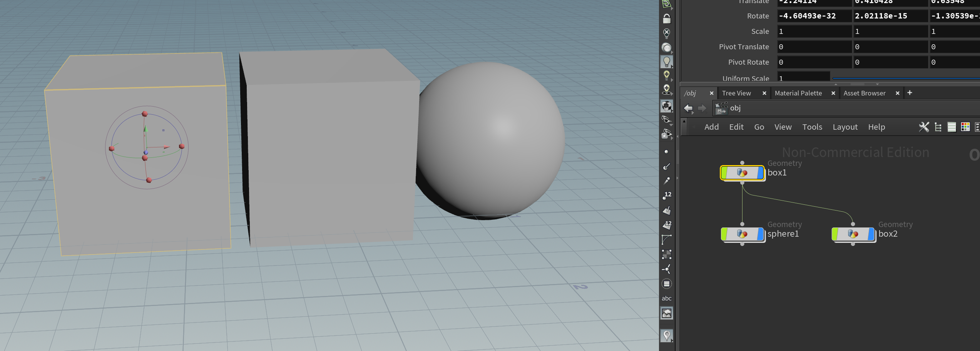The height and width of the screenshot is (351, 980).
Task: Toggle the green selectable flag on box1
Action: pyautogui.click(x=724, y=173)
